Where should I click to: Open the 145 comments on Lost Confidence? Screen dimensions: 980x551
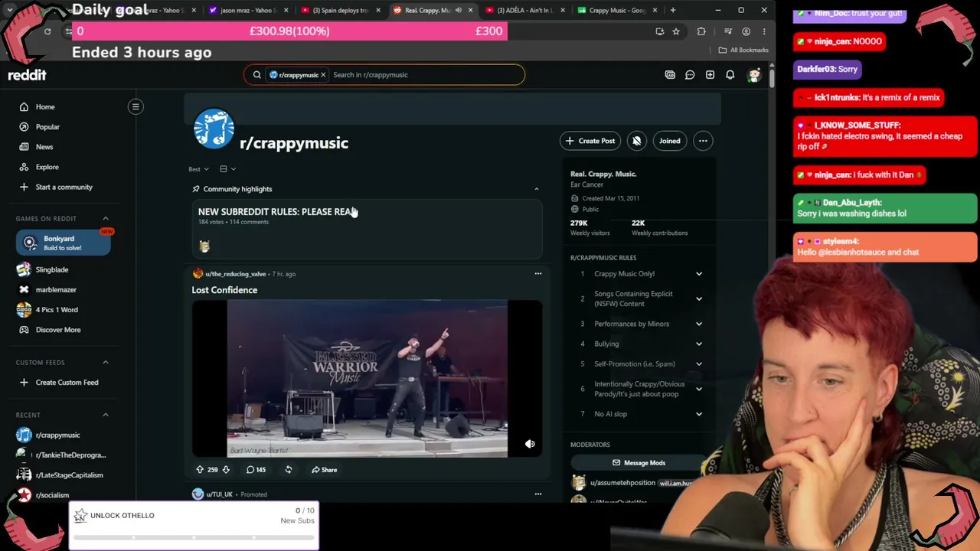256,470
